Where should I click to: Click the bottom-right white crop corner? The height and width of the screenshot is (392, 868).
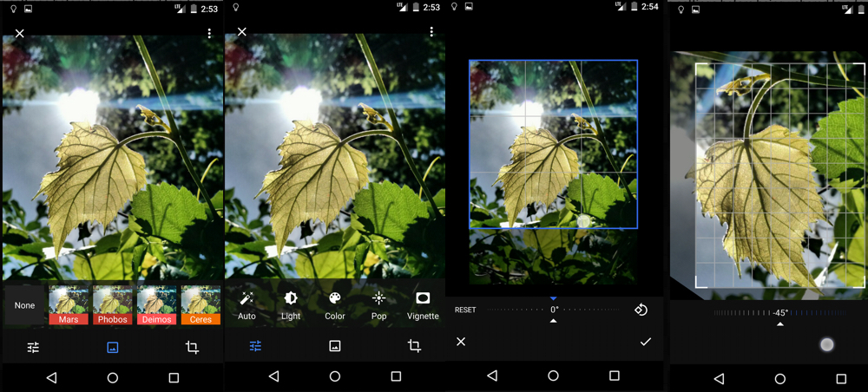[858, 281]
